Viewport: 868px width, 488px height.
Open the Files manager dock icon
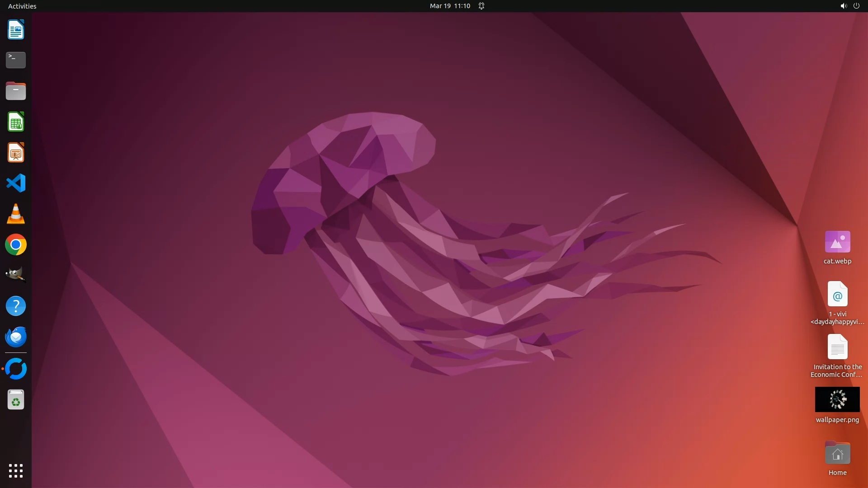point(16,91)
